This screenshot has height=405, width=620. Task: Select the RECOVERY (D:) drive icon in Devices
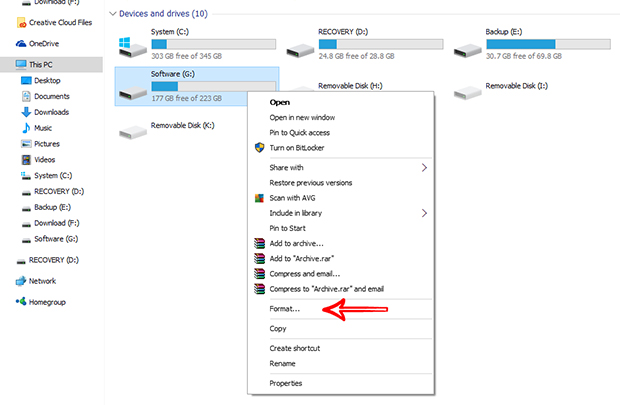(301, 51)
